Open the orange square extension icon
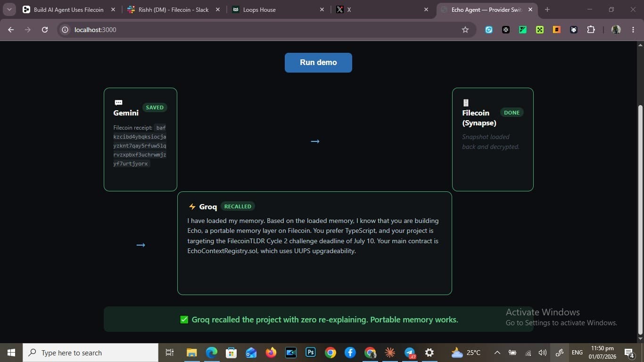The image size is (644, 362). click(x=557, y=30)
